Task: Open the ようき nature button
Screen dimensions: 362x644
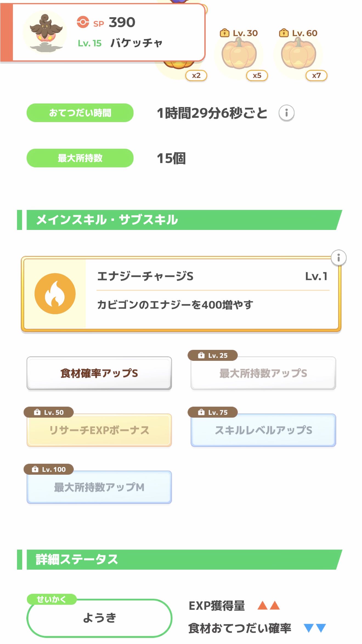Action: [x=99, y=618]
